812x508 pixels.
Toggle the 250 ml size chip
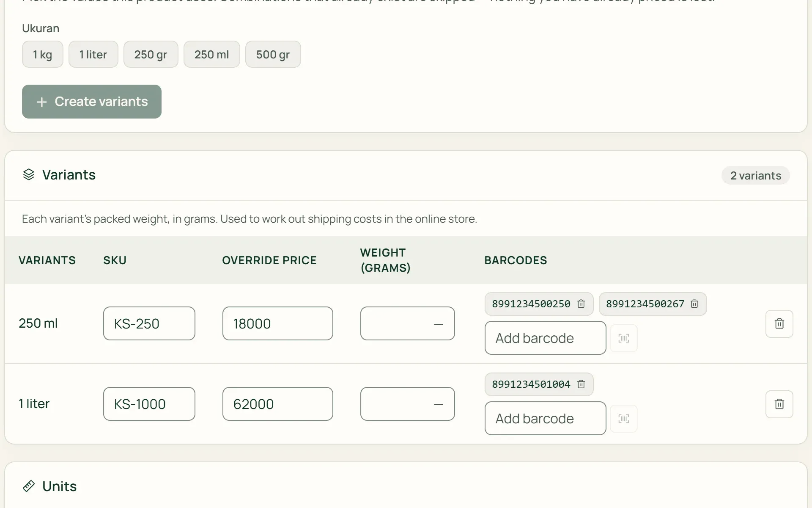211,54
